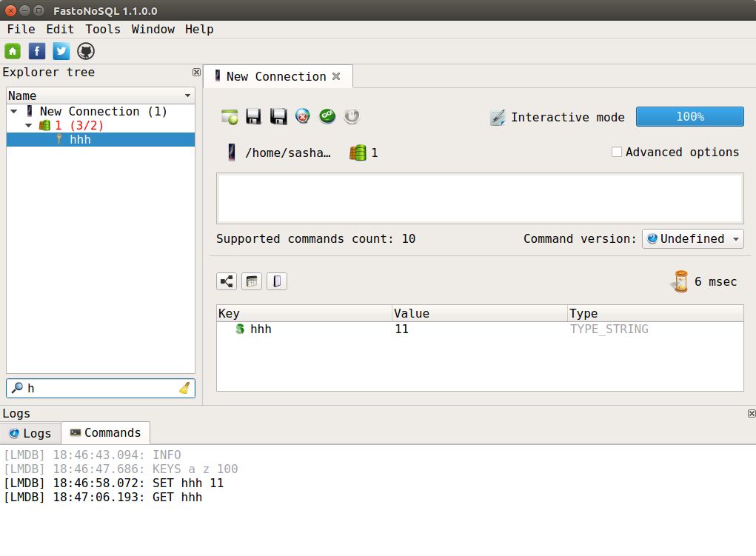Open the Window menu
The height and width of the screenshot is (556, 756).
153,30
